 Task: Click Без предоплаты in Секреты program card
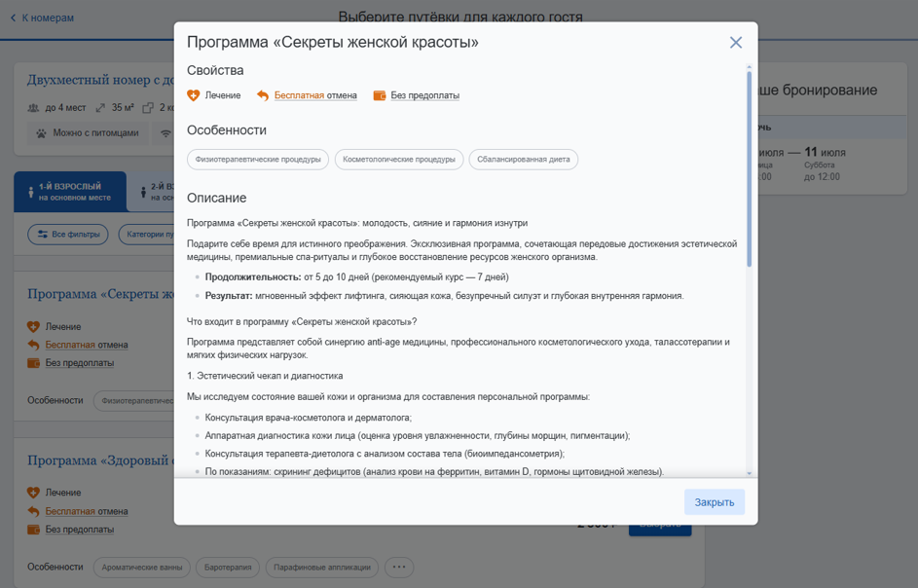point(80,363)
